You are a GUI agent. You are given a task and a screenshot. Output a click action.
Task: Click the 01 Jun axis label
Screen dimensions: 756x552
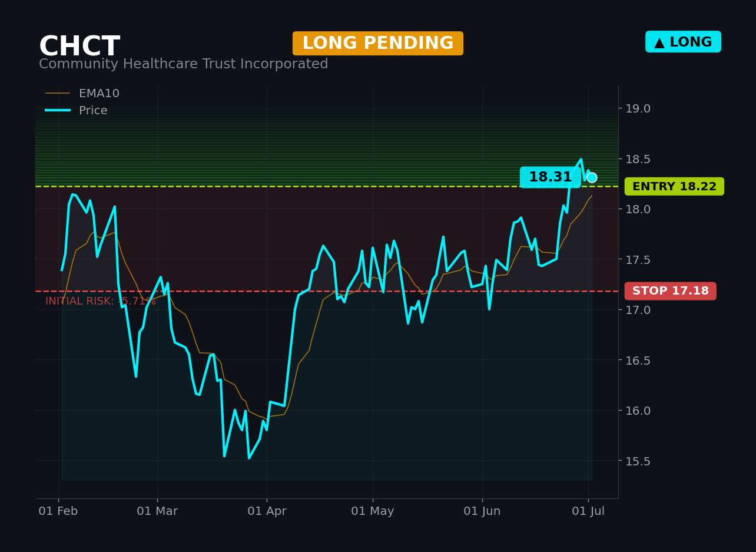tap(482, 511)
